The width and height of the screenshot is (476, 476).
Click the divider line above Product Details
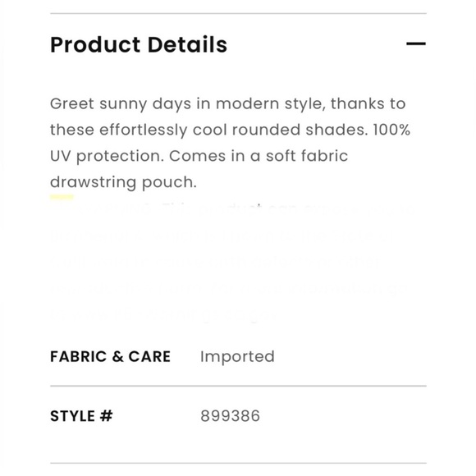point(238,13)
